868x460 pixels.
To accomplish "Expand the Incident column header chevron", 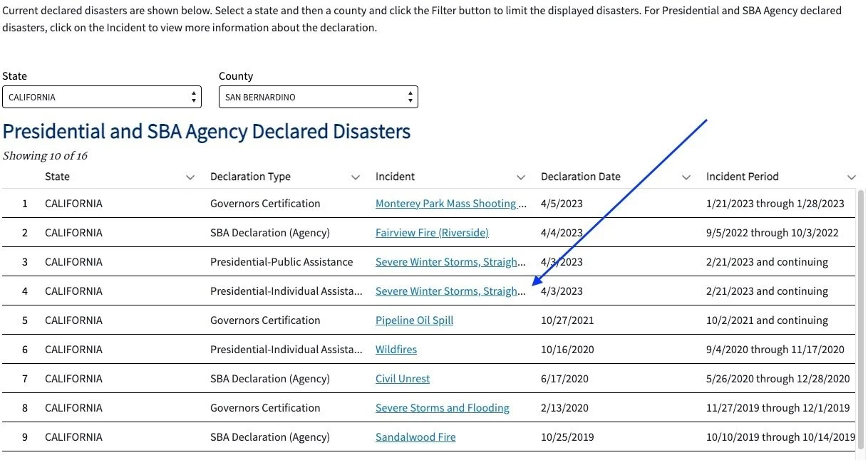I will (x=521, y=177).
